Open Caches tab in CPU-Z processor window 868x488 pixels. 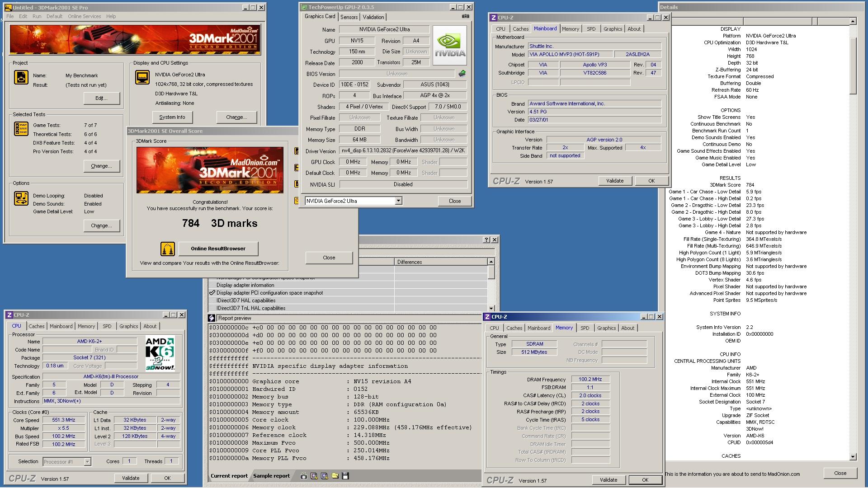[37, 326]
